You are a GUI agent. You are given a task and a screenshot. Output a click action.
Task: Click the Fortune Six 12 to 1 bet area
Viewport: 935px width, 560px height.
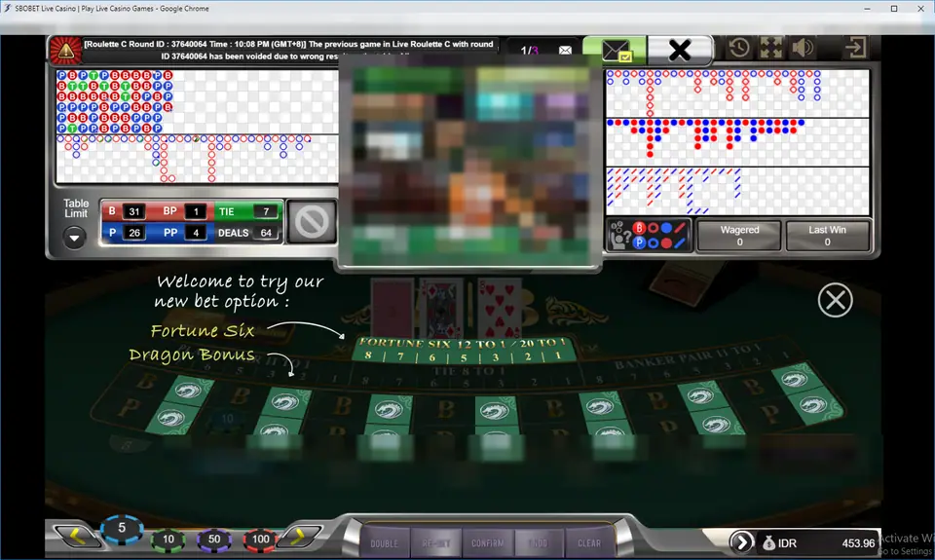point(464,350)
